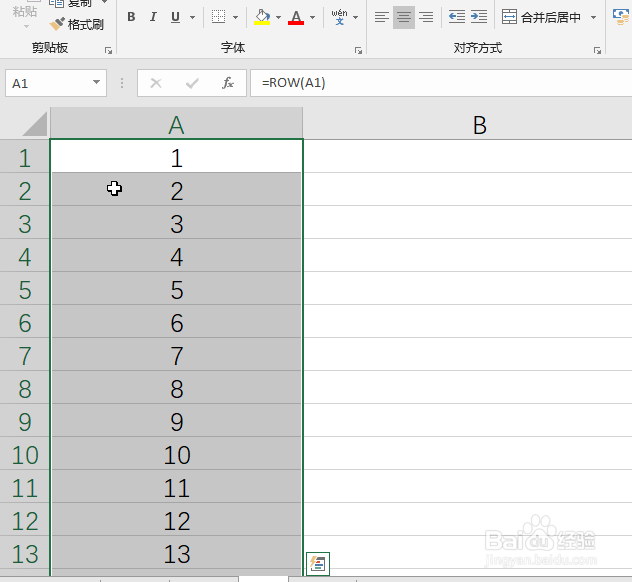Image resolution: width=632 pixels, height=582 pixels.
Task: Select column A header
Action: pos(176,125)
